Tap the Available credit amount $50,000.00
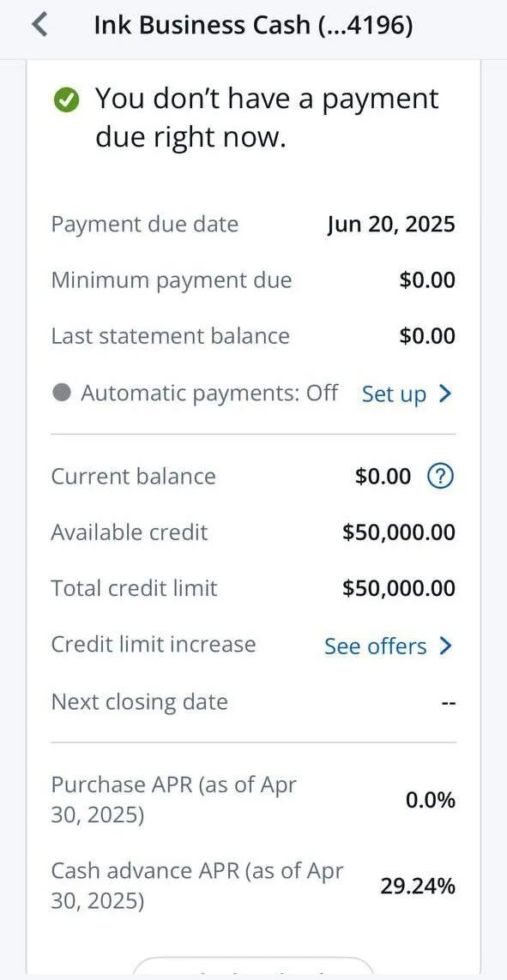Viewport: 507px width, 980px height. point(399,532)
